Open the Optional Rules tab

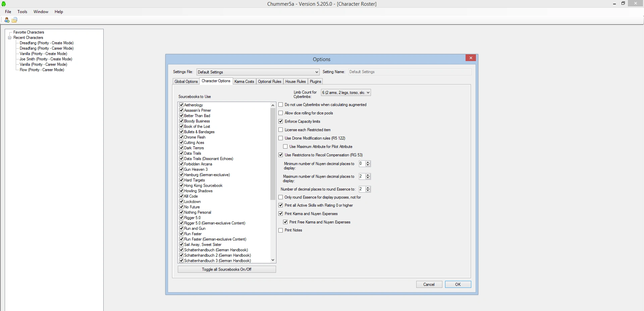pos(270,82)
